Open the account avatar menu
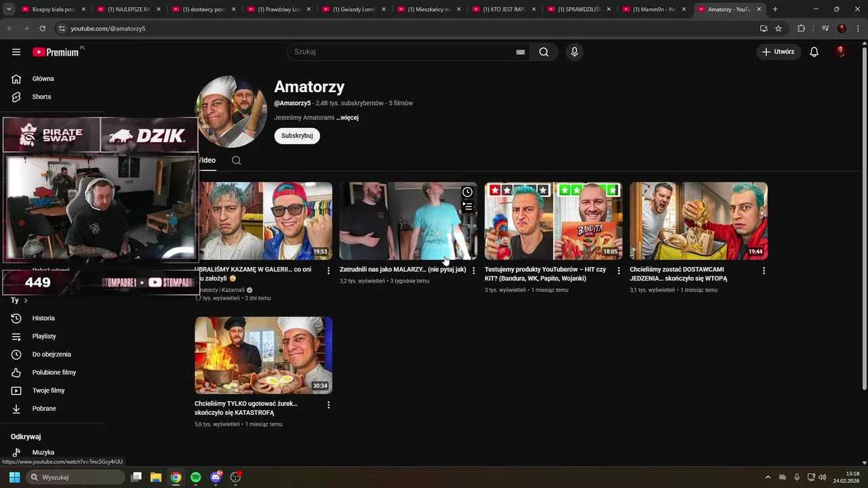The width and height of the screenshot is (868, 488). click(841, 52)
